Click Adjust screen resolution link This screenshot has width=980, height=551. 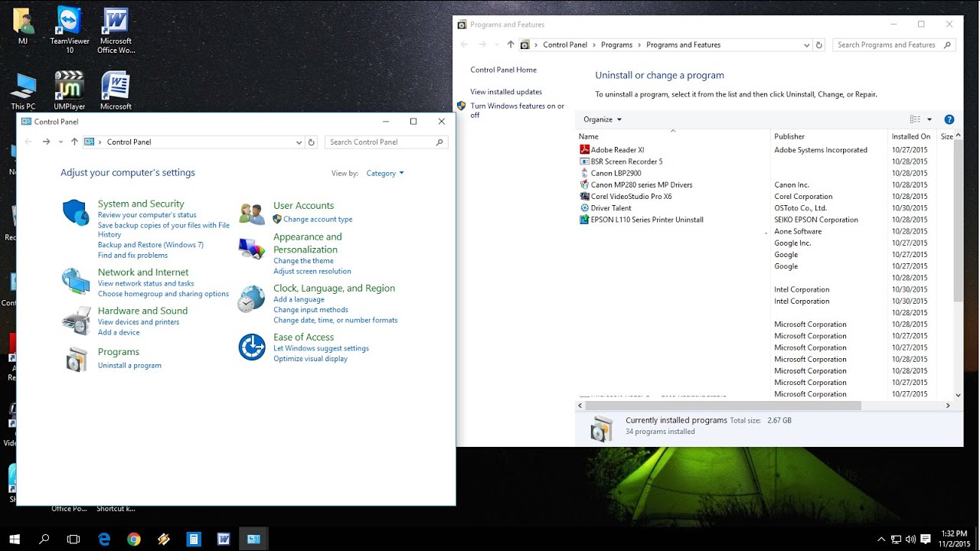point(312,272)
